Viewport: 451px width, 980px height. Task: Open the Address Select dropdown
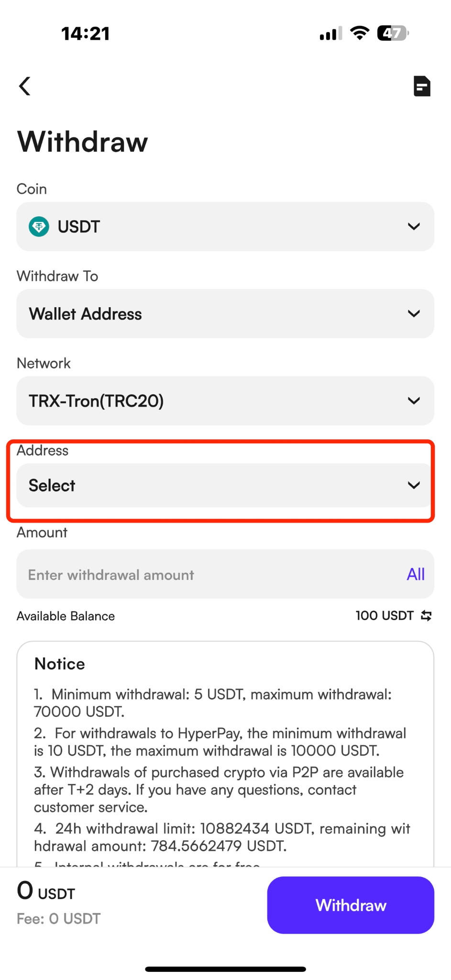click(x=225, y=485)
